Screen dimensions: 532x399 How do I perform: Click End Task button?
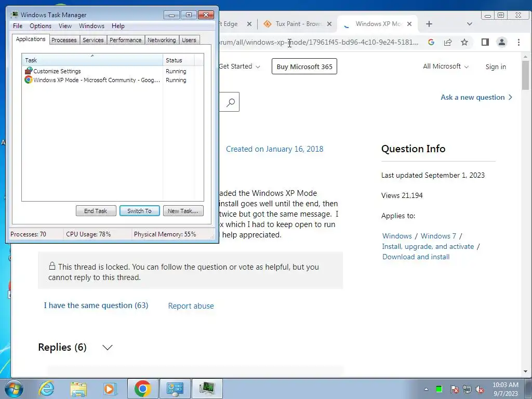coord(96,211)
